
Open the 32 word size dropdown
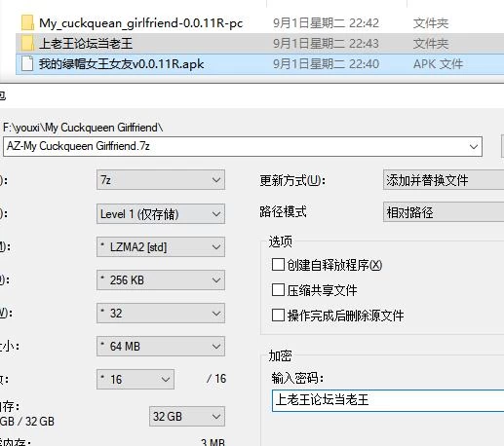[161, 314]
